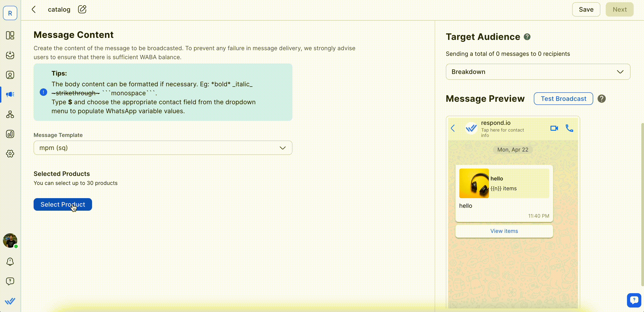Open the help question bubble in sidebar
The height and width of the screenshot is (312, 644).
tap(10, 281)
